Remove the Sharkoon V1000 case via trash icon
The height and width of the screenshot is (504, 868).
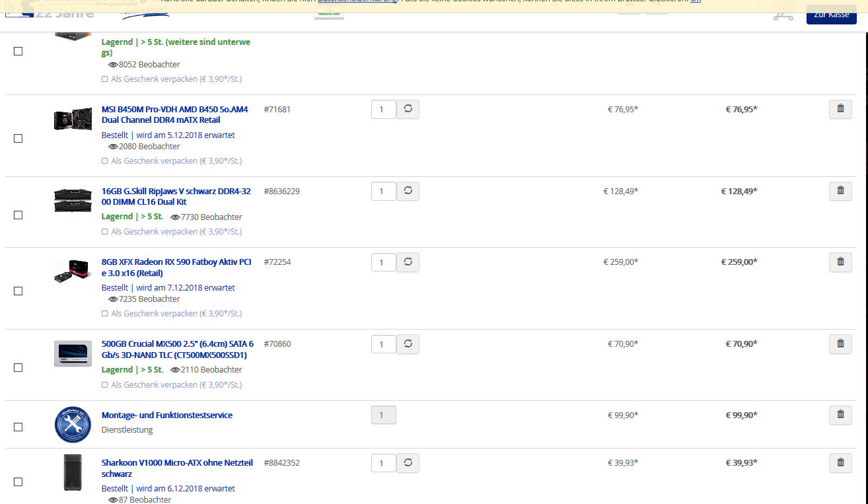[840, 463]
